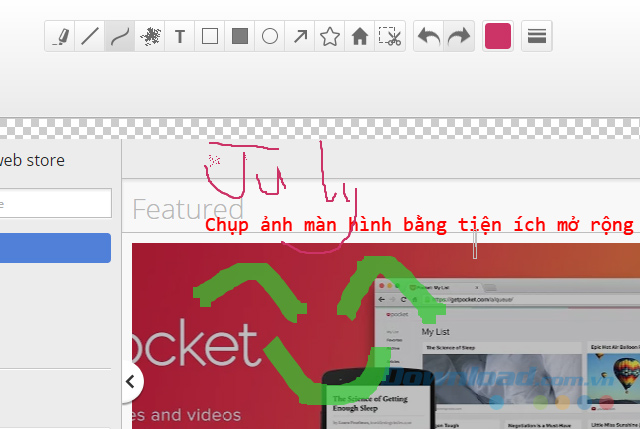Select the house shape tool
Image resolution: width=640 pixels, height=429 pixels.
tap(360, 36)
